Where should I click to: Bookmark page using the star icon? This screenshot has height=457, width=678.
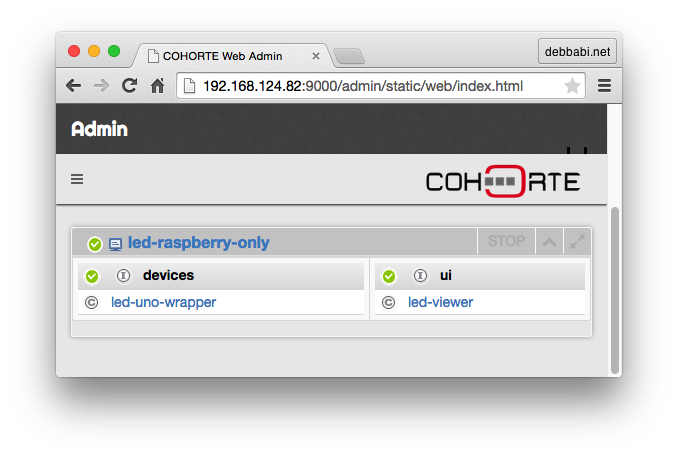tap(572, 86)
